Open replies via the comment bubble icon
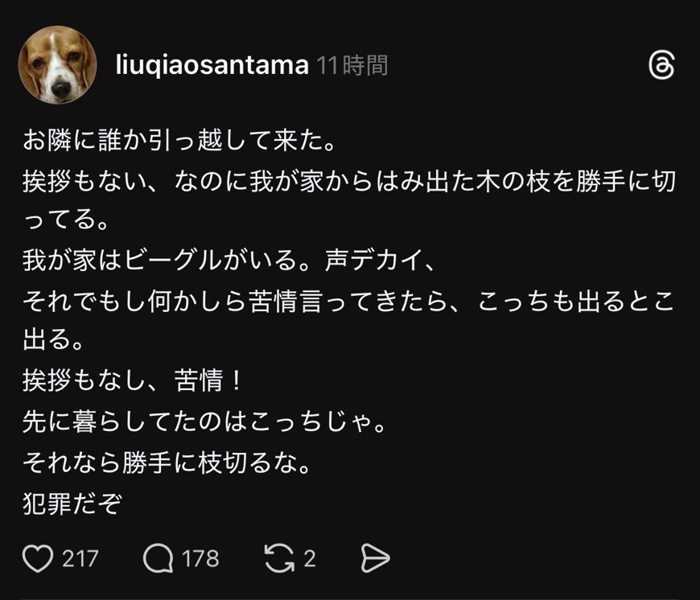Screen dimensions: 700x600 click(159, 557)
